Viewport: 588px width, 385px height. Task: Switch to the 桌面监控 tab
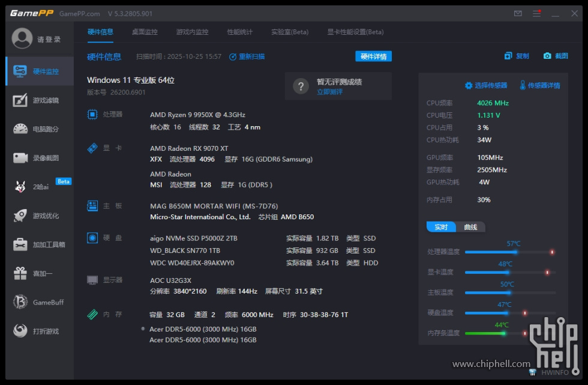tap(145, 32)
